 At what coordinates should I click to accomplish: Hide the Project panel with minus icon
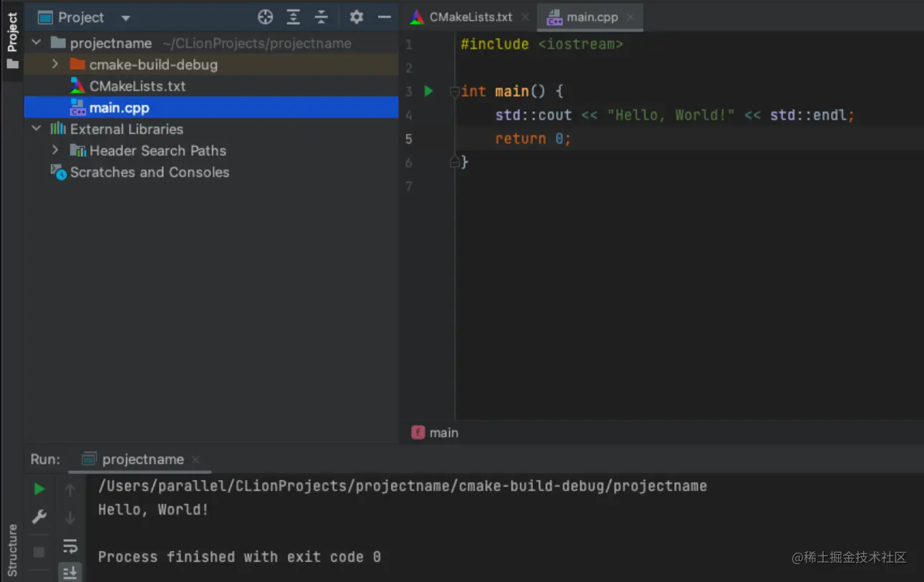(385, 17)
